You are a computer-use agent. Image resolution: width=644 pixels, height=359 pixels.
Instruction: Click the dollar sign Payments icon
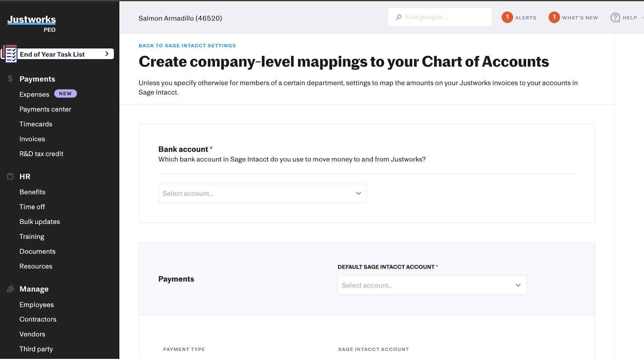point(10,79)
